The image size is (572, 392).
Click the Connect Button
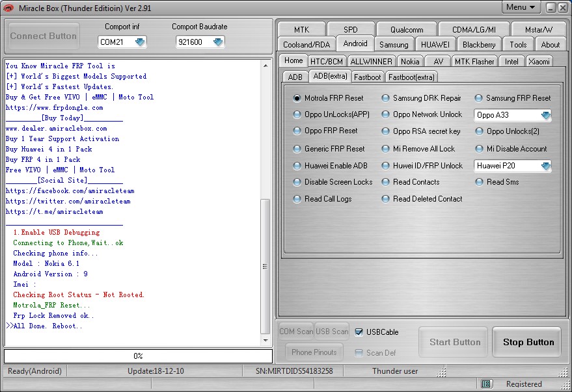tap(44, 36)
